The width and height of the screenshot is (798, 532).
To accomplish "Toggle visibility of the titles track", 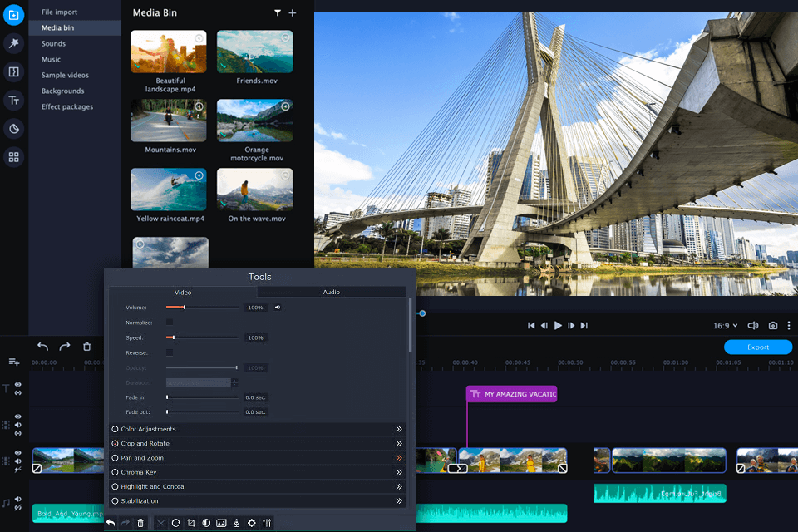I will [x=17, y=385].
